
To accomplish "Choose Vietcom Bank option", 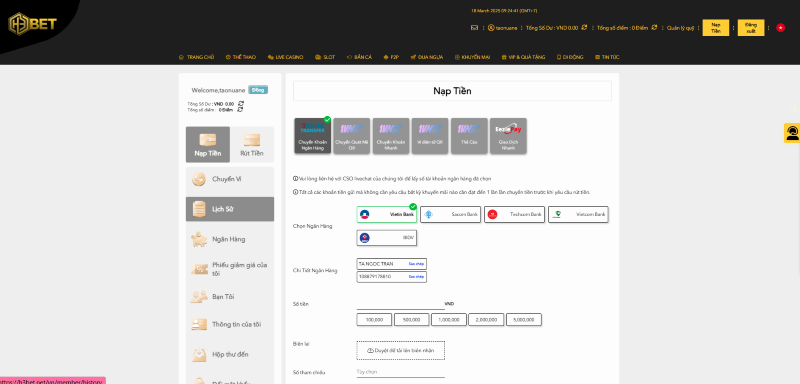I will (578, 215).
